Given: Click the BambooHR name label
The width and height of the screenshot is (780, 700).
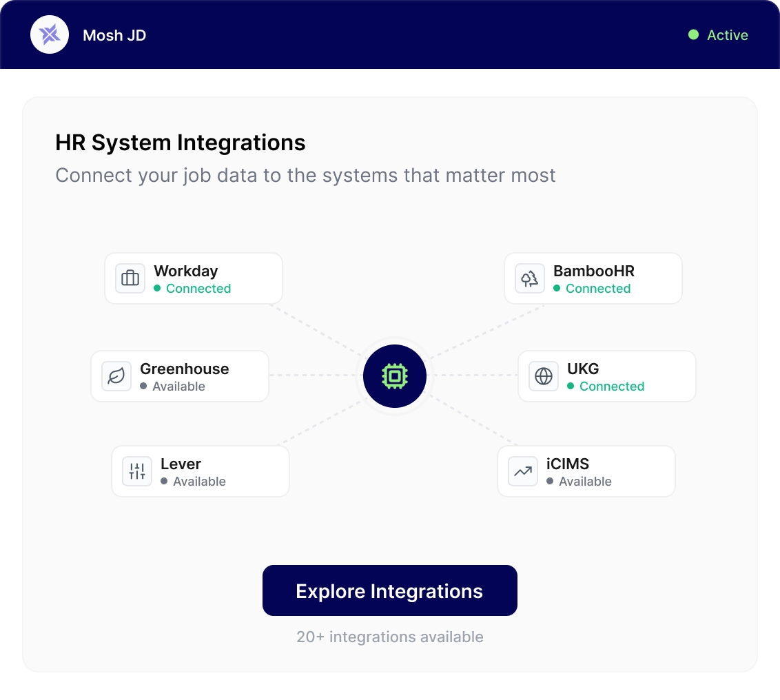Looking at the screenshot, I should click(594, 271).
